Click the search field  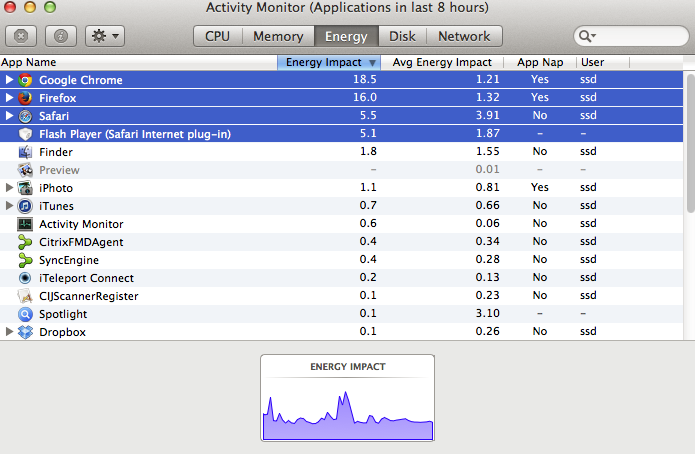pyautogui.click(x=631, y=36)
